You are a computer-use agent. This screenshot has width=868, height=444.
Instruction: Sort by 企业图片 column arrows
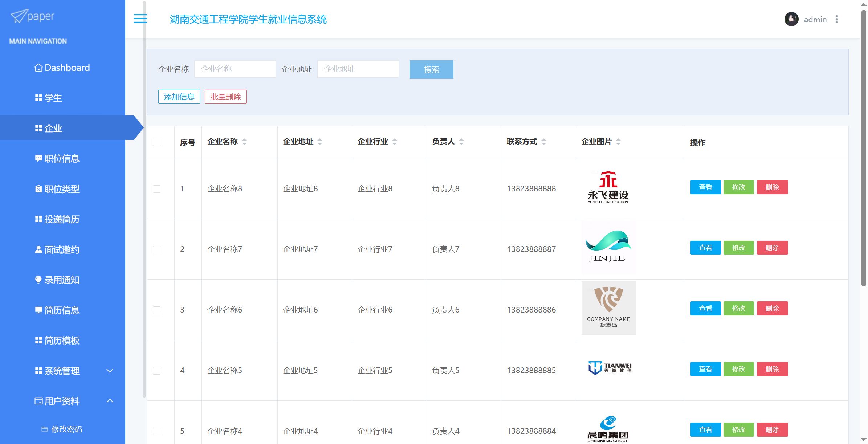(x=618, y=142)
